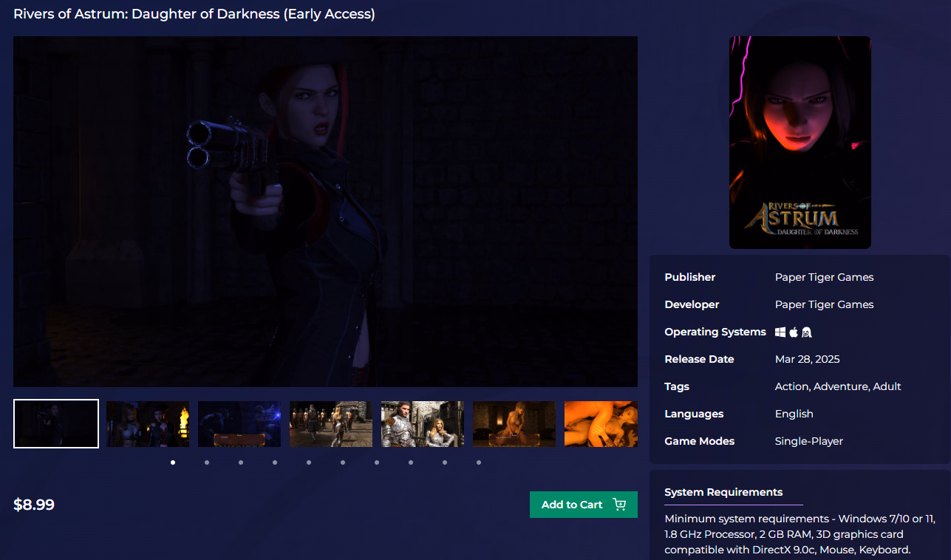Open the armored knight thumbnail

tap(423, 424)
